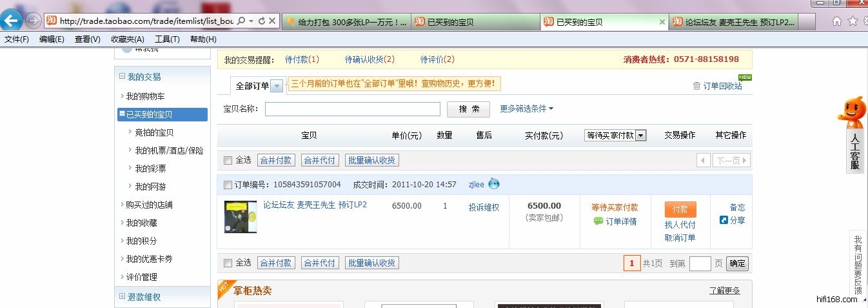Open the 收藏夹(A) menu

click(x=127, y=39)
